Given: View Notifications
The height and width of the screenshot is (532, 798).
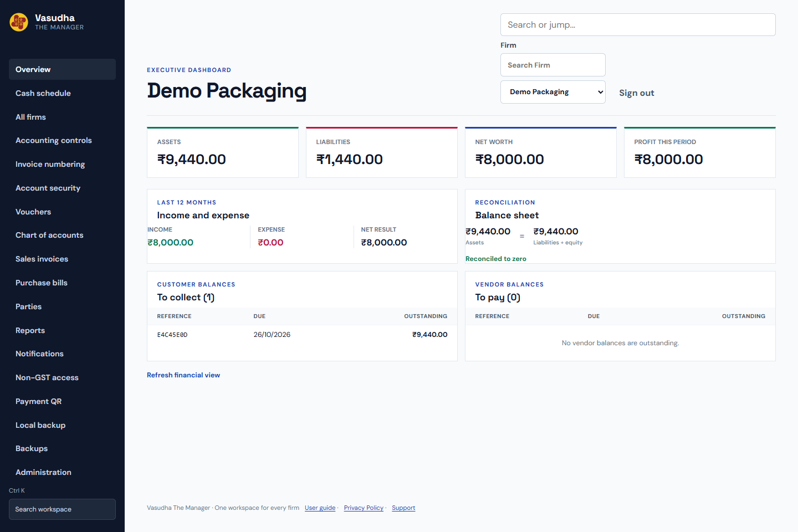Looking at the screenshot, I should tap(62, 354).
